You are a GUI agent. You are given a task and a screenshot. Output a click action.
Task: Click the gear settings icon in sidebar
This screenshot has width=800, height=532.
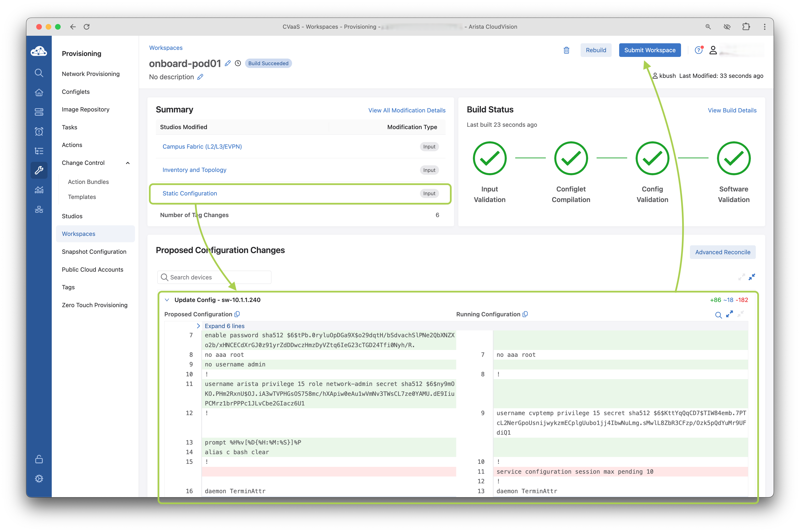click(x=39, y=478)
